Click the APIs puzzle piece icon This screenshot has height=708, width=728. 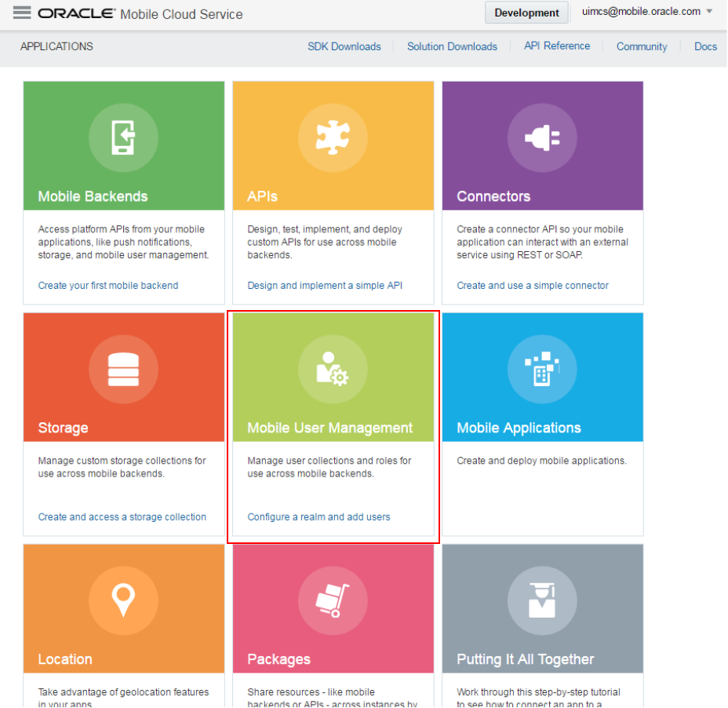[x=333, y=137]
